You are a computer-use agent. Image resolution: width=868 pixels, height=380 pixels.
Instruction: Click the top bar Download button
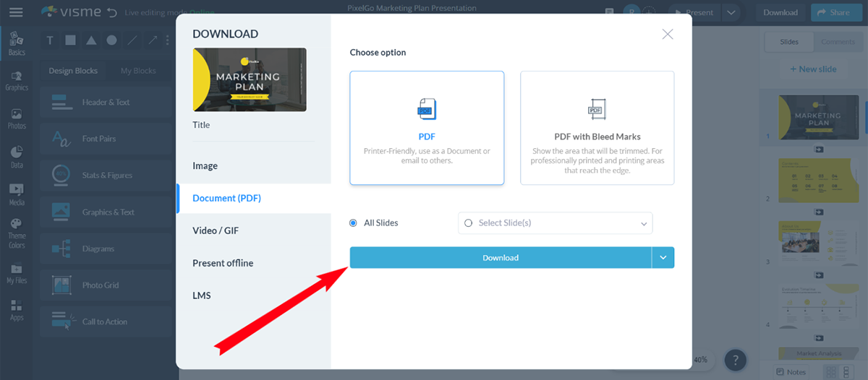780,12
